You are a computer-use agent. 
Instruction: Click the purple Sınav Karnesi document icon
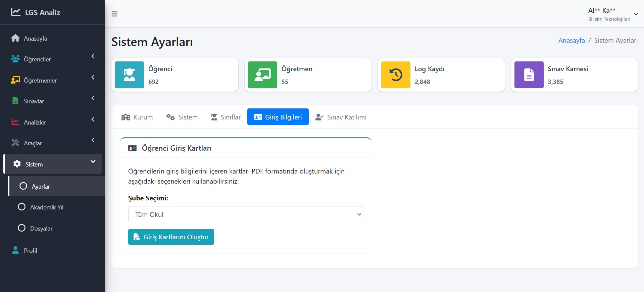point(529,75)
